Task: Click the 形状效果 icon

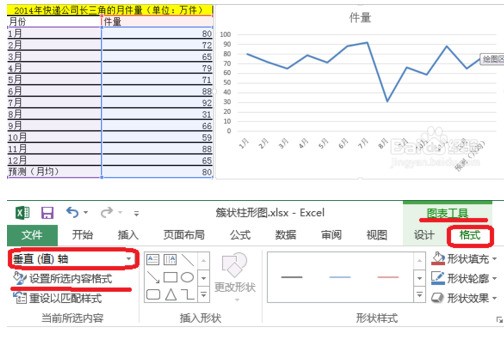Action: pos(437,298)
